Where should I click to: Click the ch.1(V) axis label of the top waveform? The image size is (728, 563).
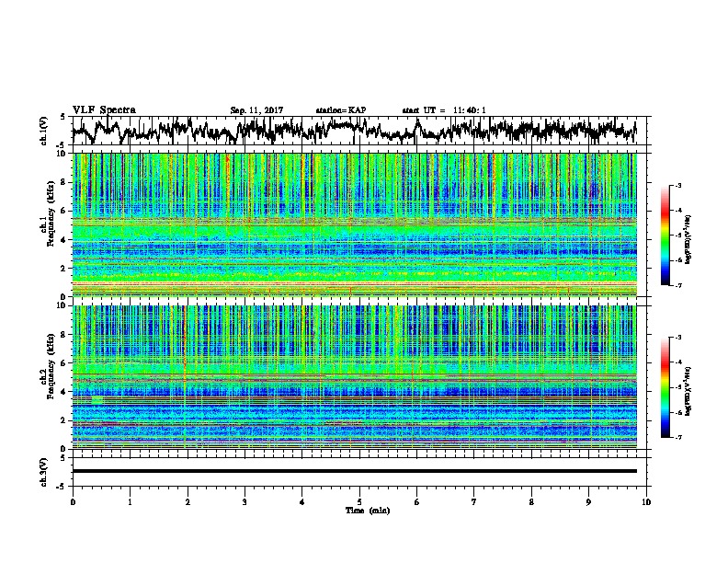coord(44,131)
